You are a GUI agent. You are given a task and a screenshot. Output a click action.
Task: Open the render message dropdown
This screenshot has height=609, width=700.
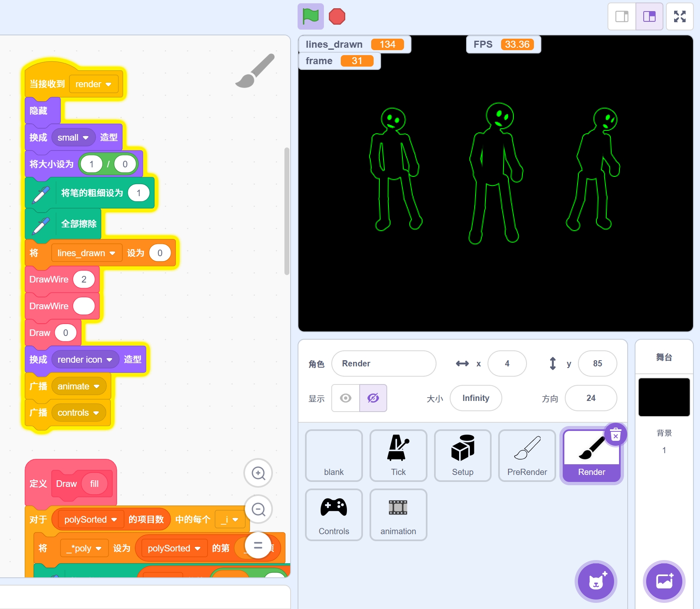pos(109,84)
